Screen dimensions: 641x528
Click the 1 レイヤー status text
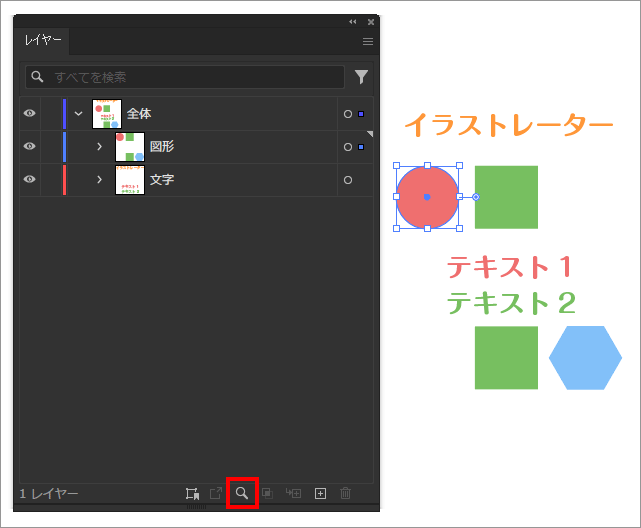[49, 494]
